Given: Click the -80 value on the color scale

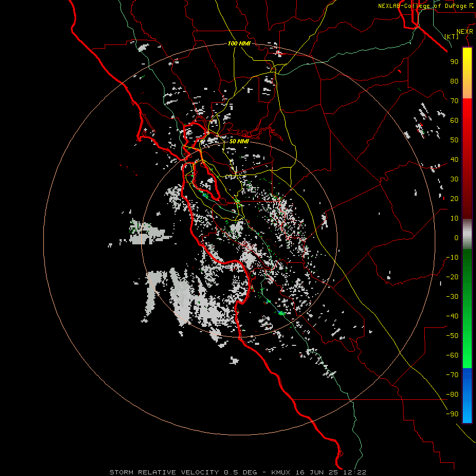Looking at the screenshot, I should coord(452,395).
